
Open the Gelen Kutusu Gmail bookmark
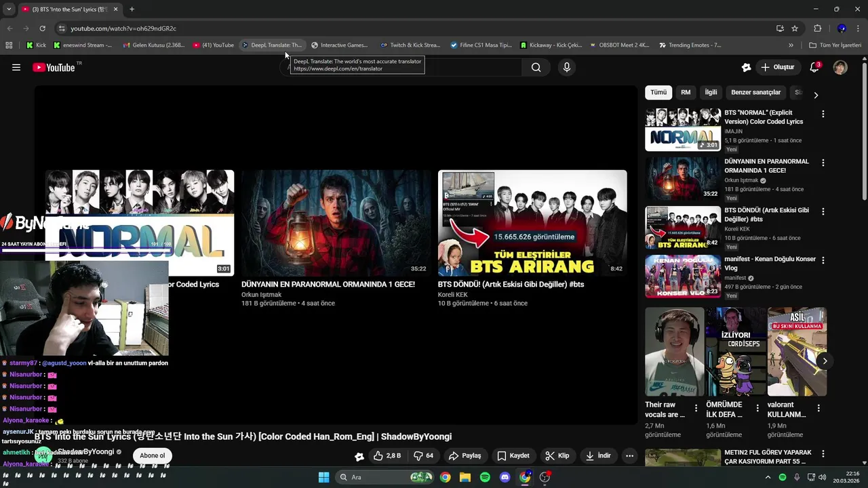tap(153, 45)
